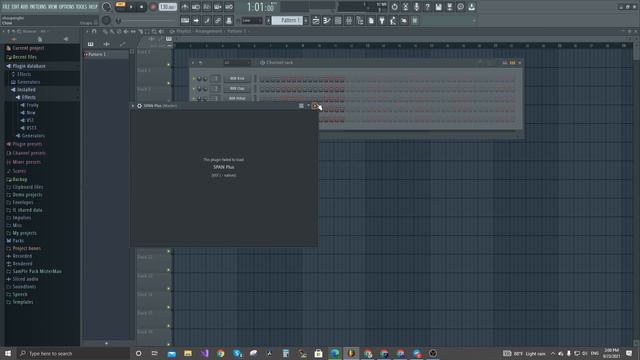
Task: Stop playback with the stop button
Action: tap(141, 7)
